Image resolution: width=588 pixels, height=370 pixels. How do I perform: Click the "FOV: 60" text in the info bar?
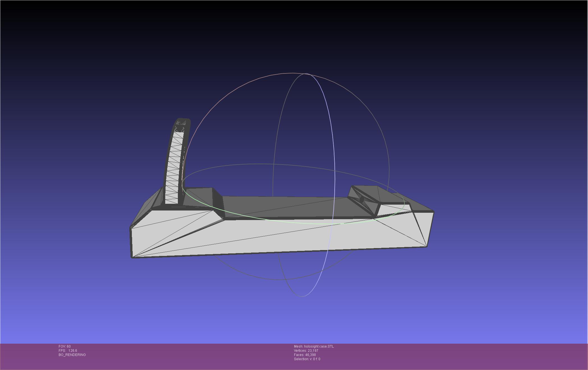[x=65, y=346]
